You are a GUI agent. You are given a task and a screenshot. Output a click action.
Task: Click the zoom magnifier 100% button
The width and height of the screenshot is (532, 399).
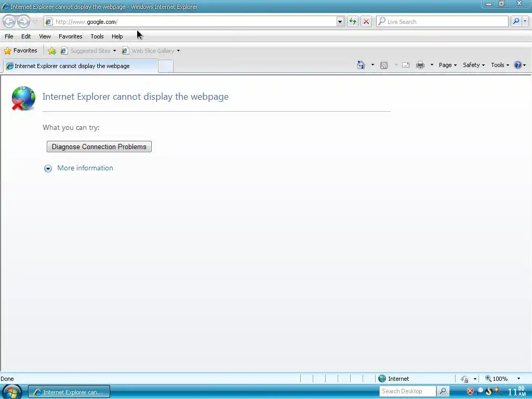click(x=496, y=379)
